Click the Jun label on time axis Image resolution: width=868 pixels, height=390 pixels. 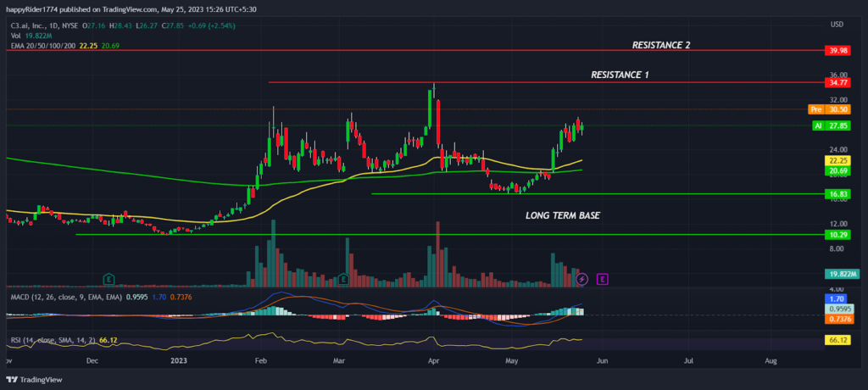[603, 361]
